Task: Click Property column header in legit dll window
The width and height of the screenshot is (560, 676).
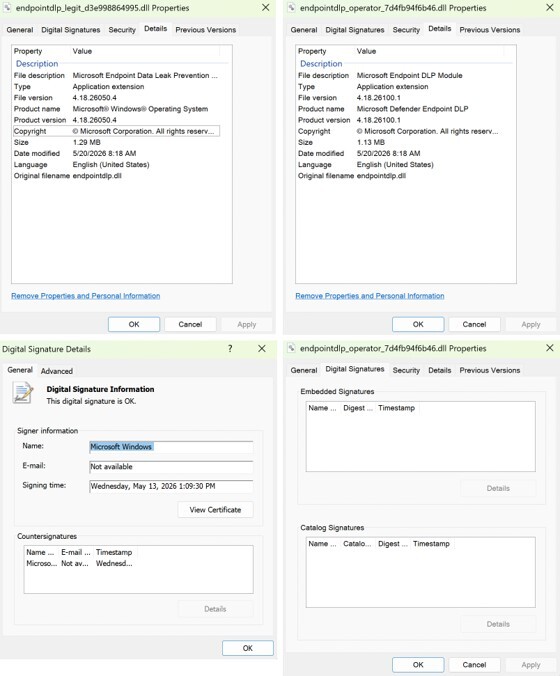Action: (41, 51)
